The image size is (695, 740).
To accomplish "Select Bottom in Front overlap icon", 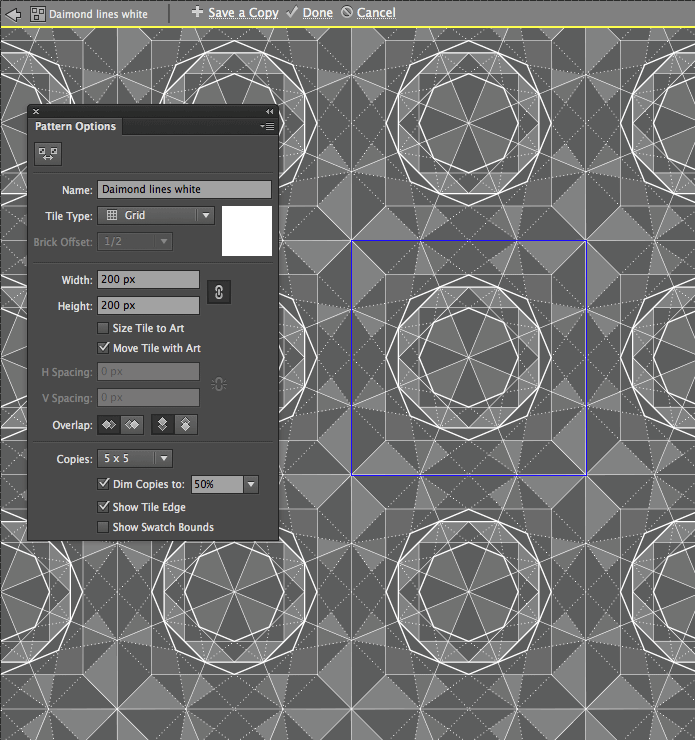I will [185, 425].
